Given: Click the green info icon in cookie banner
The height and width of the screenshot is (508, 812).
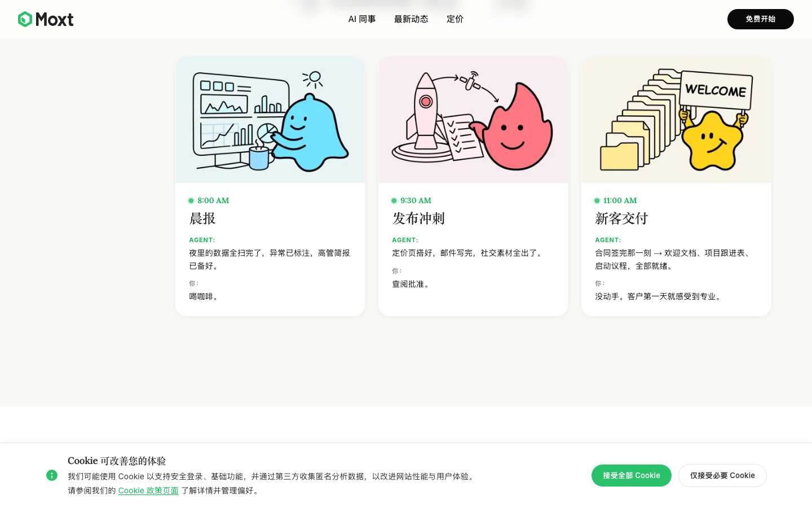Looking at the screenshot, I should pyautogui.click(x=52, y=475).
